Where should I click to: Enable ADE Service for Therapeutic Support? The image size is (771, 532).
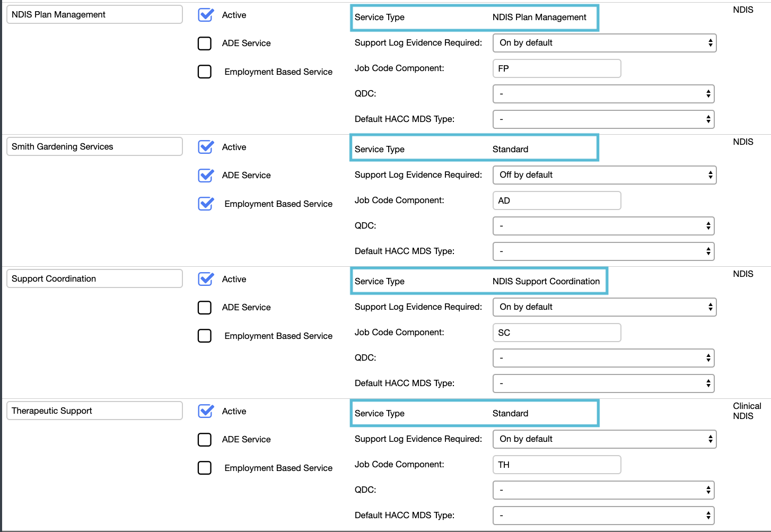point(205,439)
